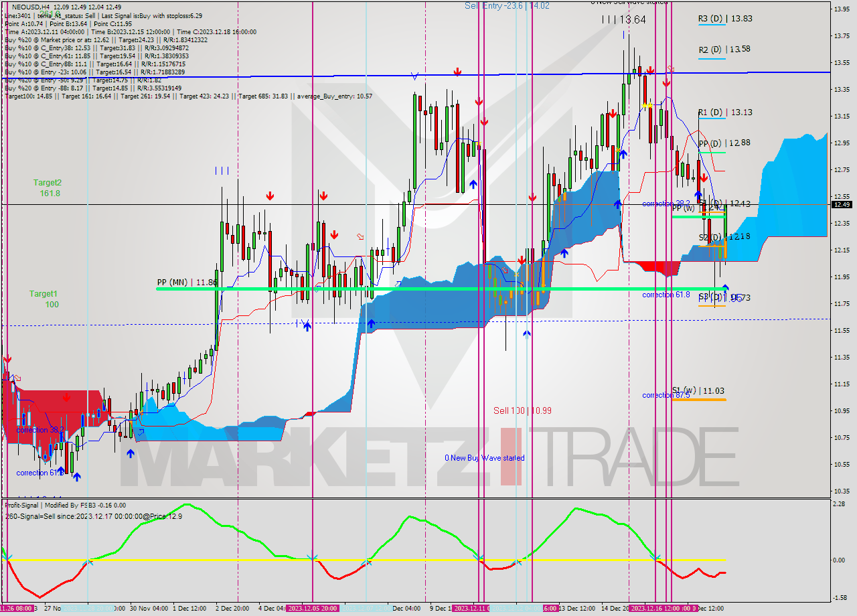Select the R1 (D) 13.13 pivot label
This screenshot has width=857, height=616.
coord(724,112)
